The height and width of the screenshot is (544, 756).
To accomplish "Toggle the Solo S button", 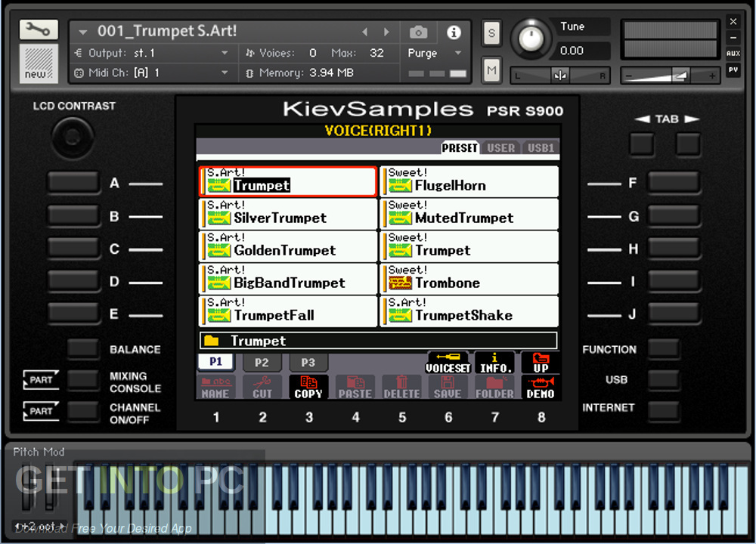I will pyautogui.click(x=491, y=33).
